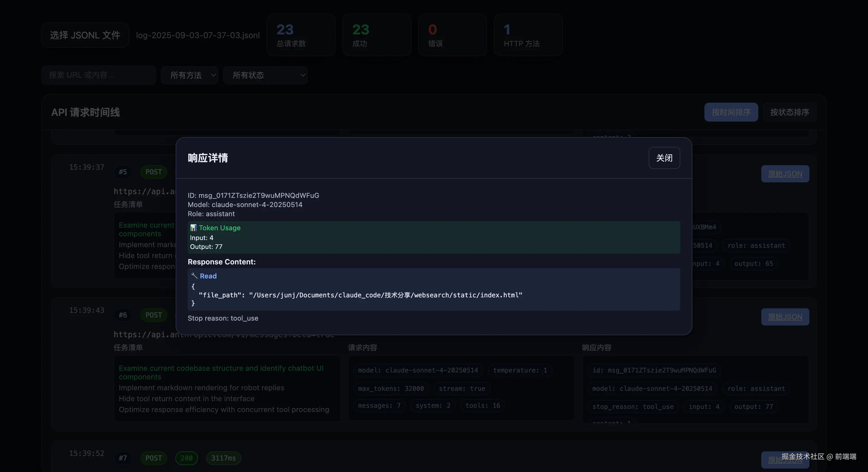Screen dimensions: 868x472
Task: Click the 3117ms duration badge
Action: tap(223, 458)
